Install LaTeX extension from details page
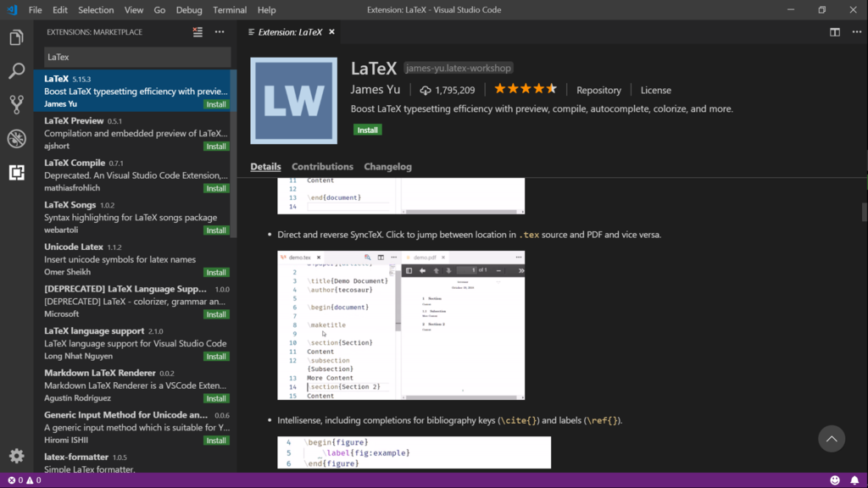868x488 pixels. coord(368,130)
